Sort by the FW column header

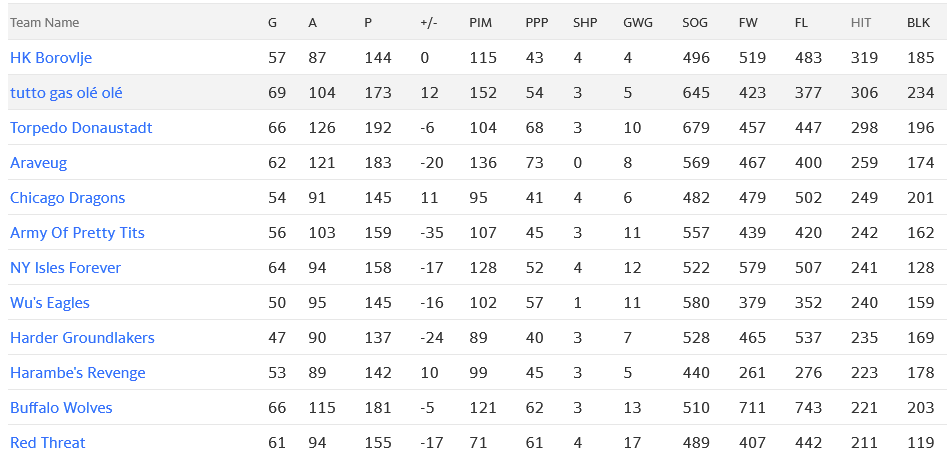pyautogui.click(x=748, y=22)
